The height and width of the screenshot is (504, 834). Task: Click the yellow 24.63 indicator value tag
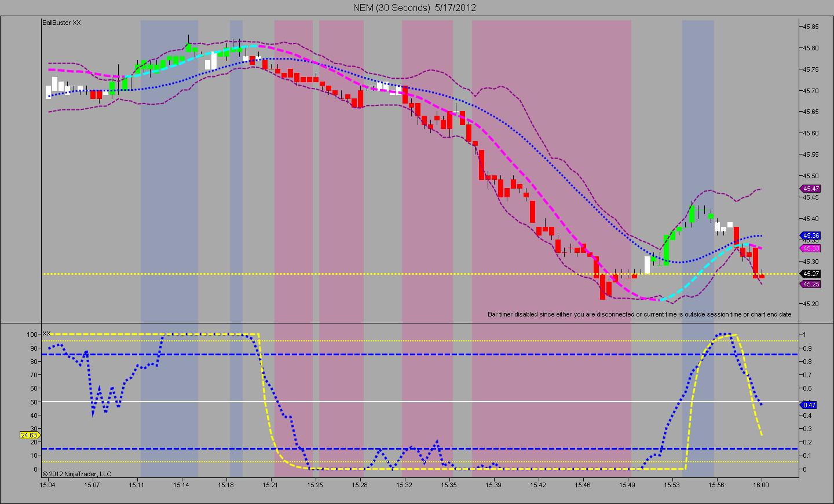click(x=29, y=435)
